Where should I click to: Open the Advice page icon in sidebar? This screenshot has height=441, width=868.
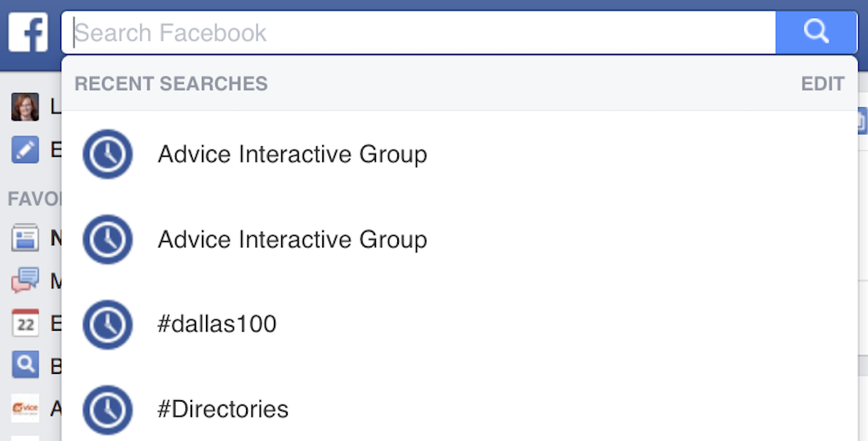[25, 408]
